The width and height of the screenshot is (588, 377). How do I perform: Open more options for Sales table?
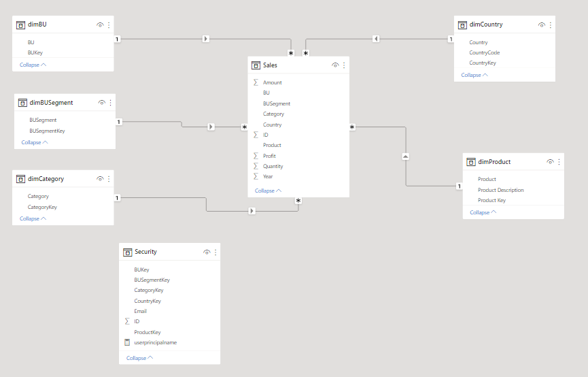(x=344, y=65)
